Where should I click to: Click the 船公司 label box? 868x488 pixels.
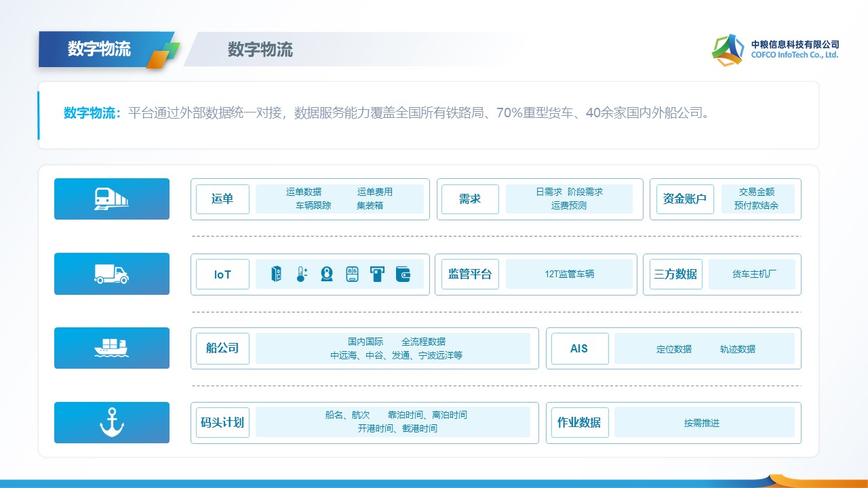tap(222, 348)
